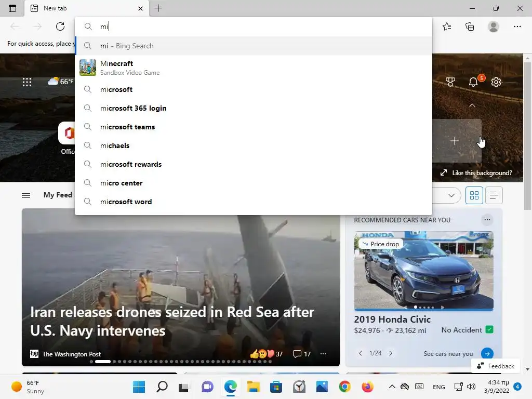Open comments icon showing 17

tap(301, 354)
